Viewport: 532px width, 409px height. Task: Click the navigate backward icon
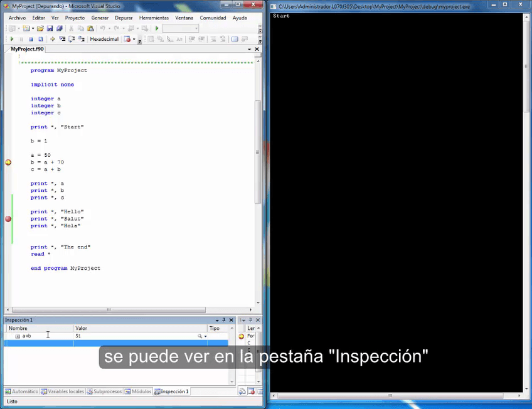coord(131,28)
